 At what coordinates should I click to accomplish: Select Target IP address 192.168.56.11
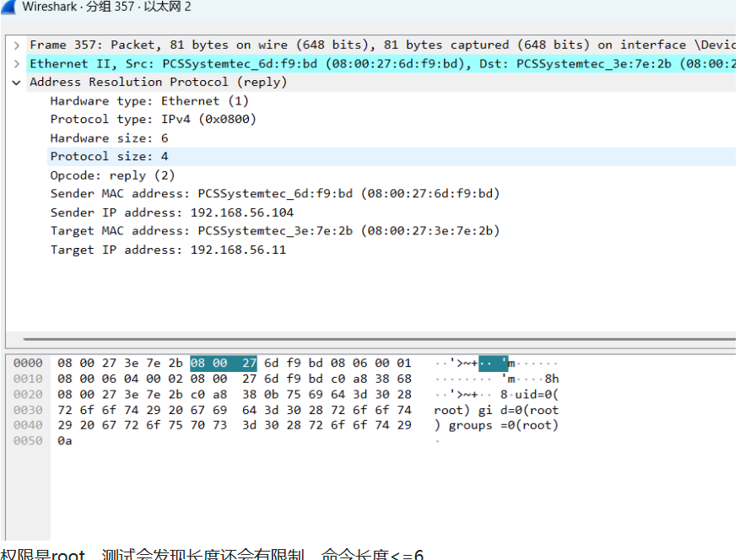[x=168, y=250]
